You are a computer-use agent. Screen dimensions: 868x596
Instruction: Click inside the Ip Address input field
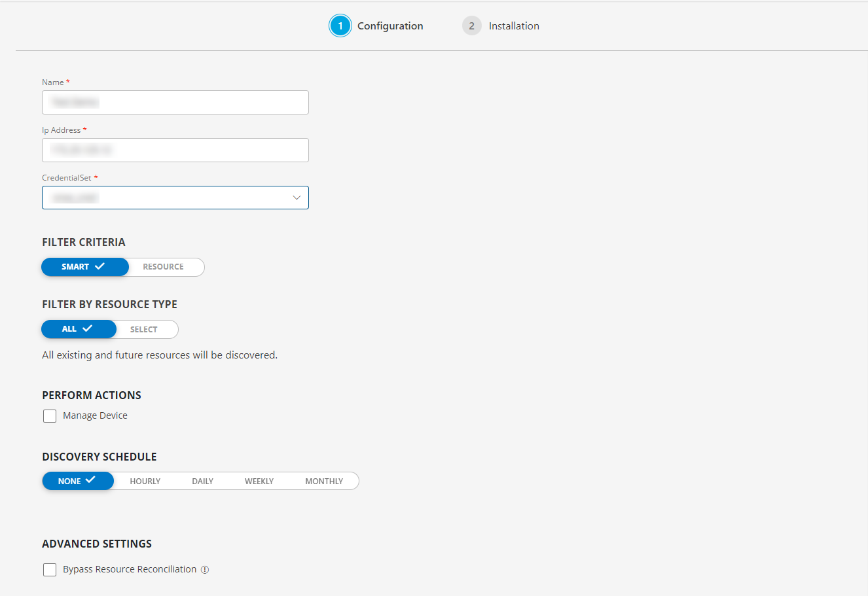tap(175, 150)
